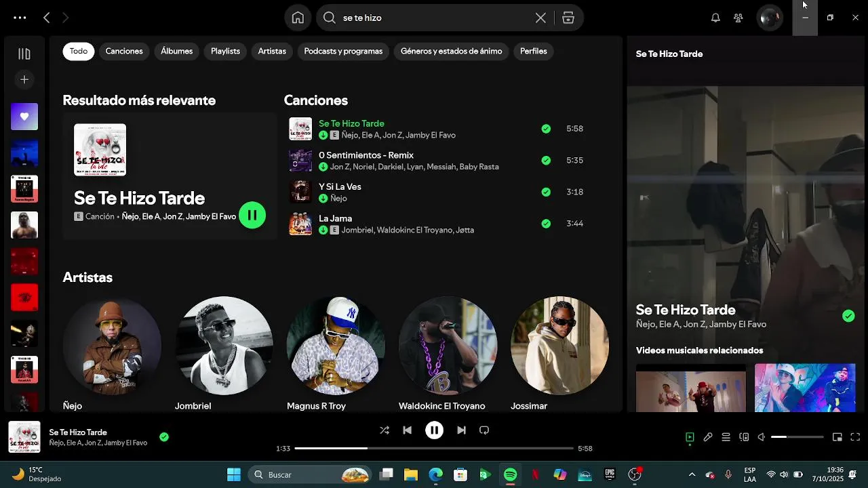Viewport: 868px width, 488px height.
Task: Select the Todo filter
Action: pos(79,52)
